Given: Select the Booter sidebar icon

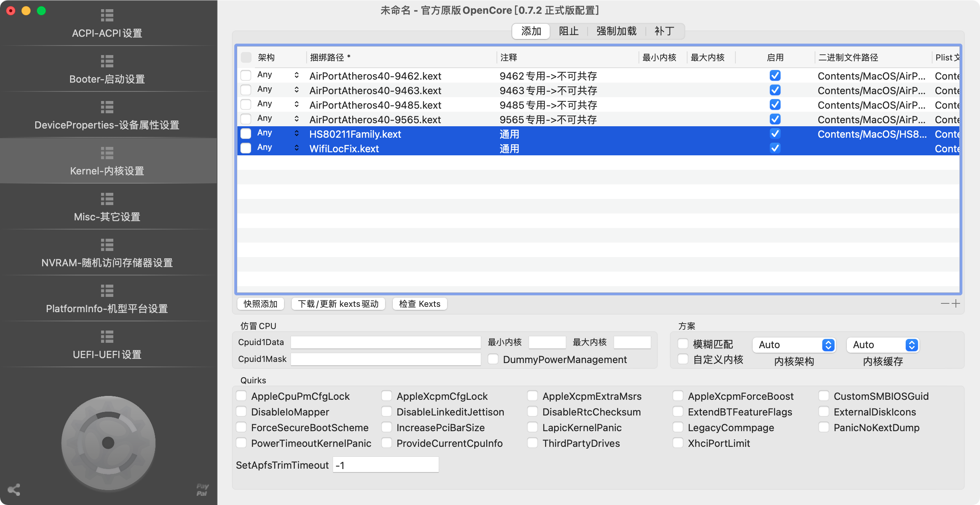Looking at the screenshot, I should [107, 62].
